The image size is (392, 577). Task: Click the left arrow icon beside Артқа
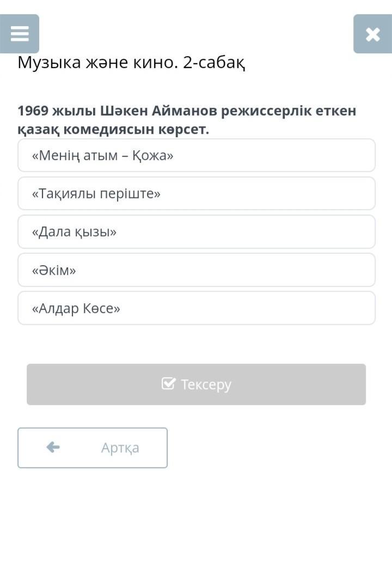53,447
